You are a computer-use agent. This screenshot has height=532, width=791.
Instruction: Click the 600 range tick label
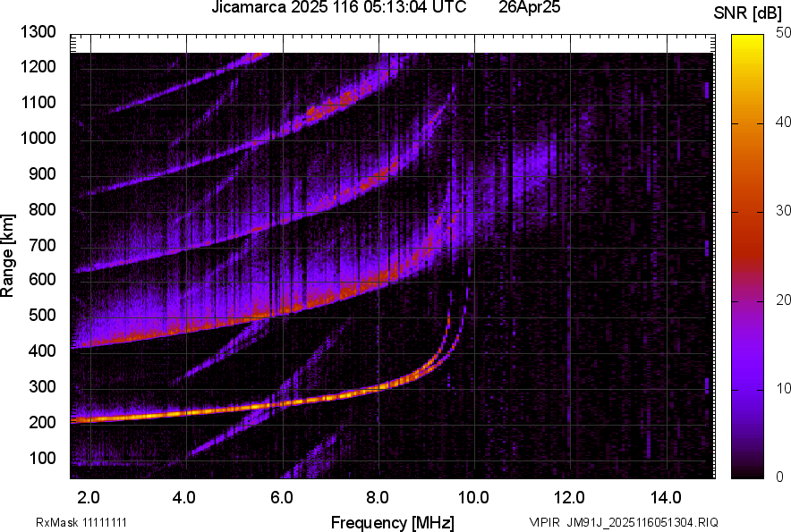42,279
